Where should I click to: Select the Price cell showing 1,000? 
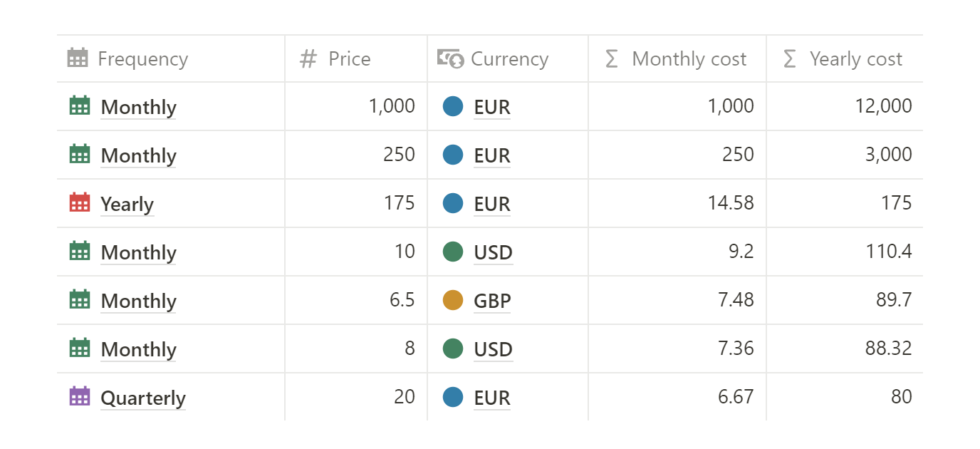click(392, 105)
